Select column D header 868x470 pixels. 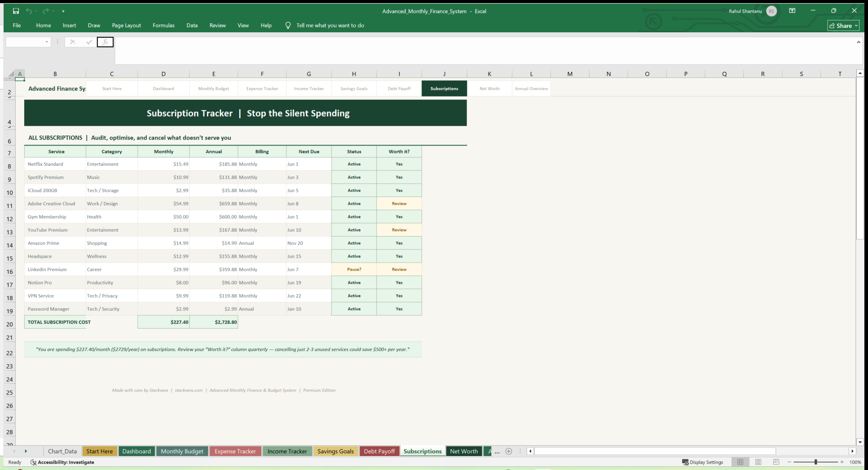pos(163,74)
